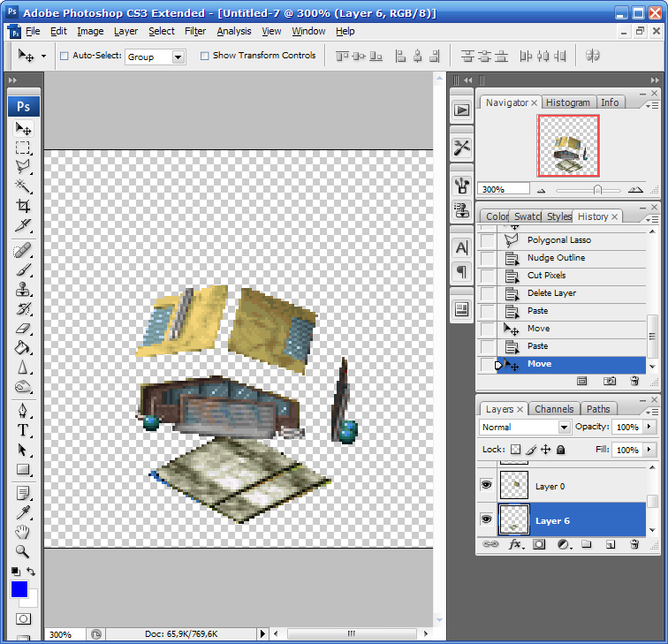668x644 pixels.
Task: Pick the Eyedropper tool
Action: (23, 512)
